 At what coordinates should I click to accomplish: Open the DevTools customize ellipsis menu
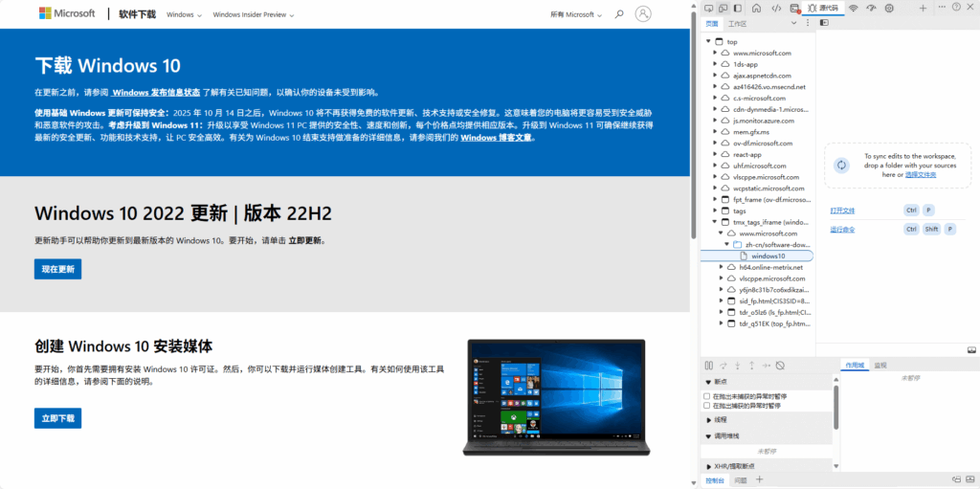pyautogui.click(x=942, y=7)
